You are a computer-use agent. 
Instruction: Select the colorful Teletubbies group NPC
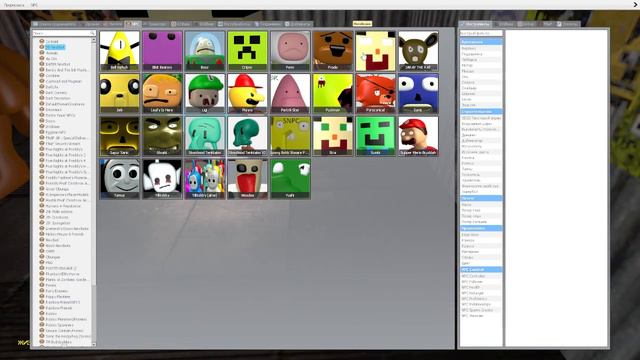click(205, 179)
